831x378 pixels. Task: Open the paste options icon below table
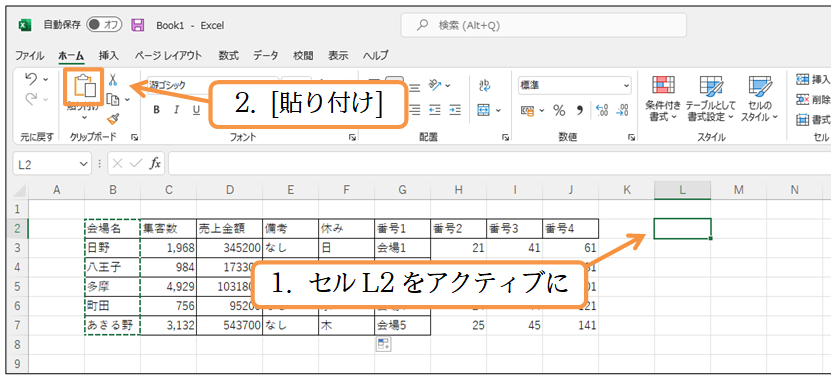[383, 344]
